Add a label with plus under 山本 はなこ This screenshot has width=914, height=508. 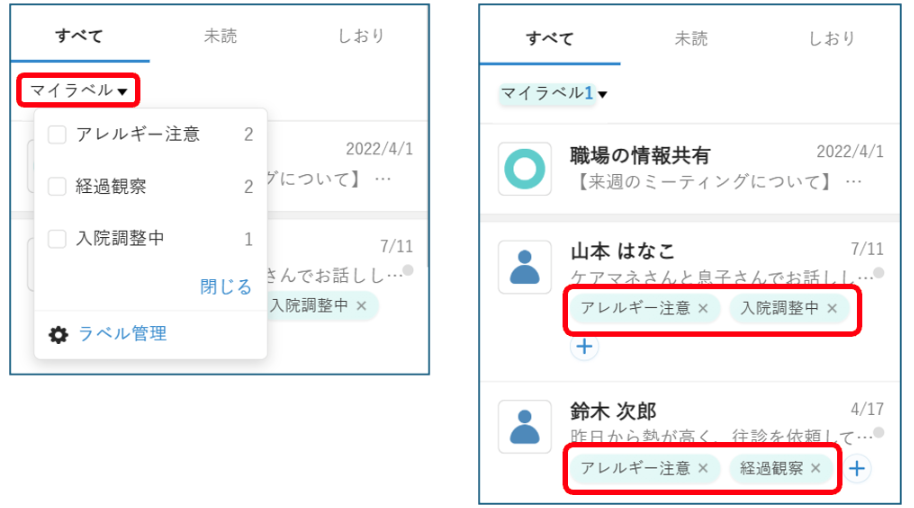[584, 348]
